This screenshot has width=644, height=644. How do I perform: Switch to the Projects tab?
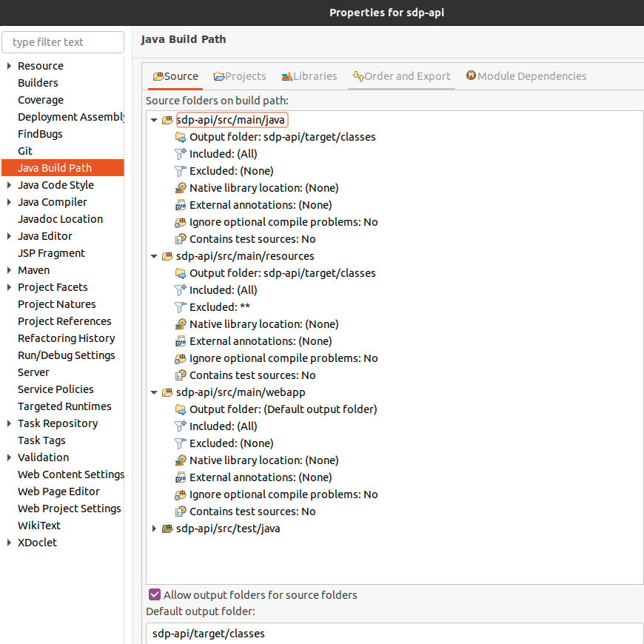pyautogui.click(x=240, y=76)
